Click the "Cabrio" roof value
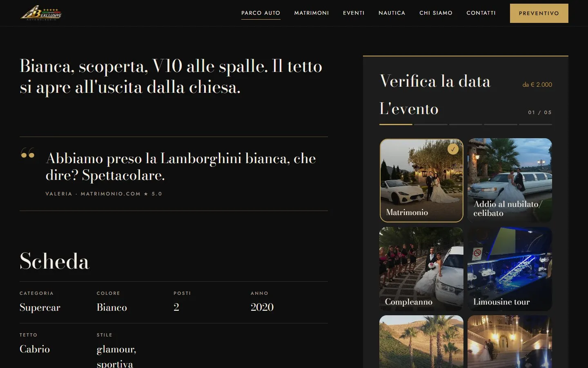Screen dimensions: 588x368 35,349
